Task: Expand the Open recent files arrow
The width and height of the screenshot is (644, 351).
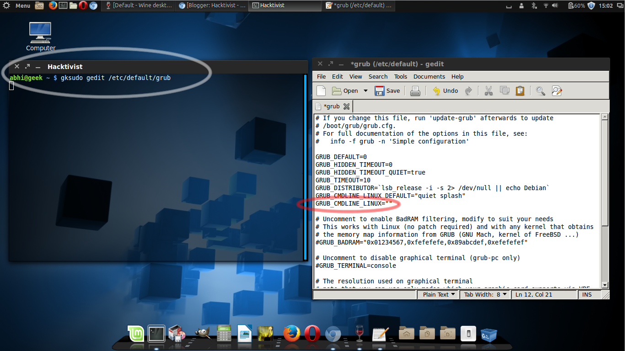Action: 365,90
